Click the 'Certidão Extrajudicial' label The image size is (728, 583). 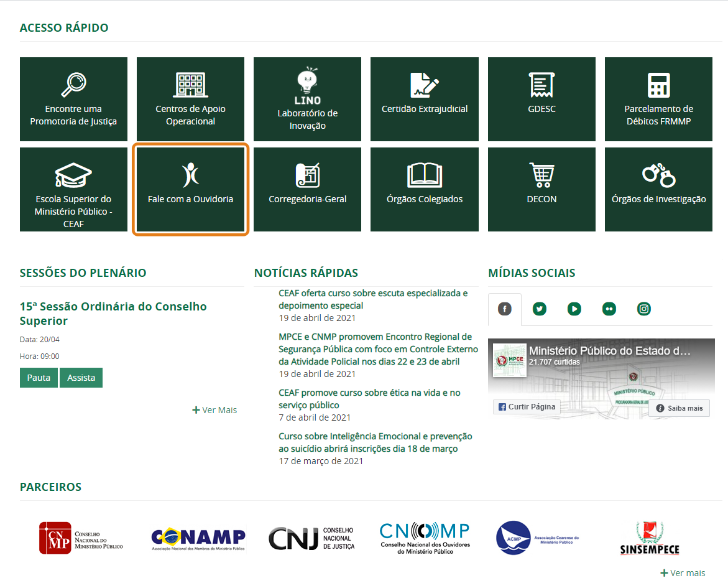point(425,109)
